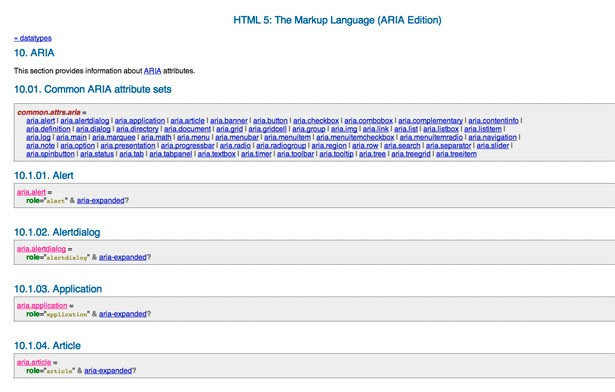Open the aria.tooltip link
Screen dimensions: 615x392
[336, 154]
